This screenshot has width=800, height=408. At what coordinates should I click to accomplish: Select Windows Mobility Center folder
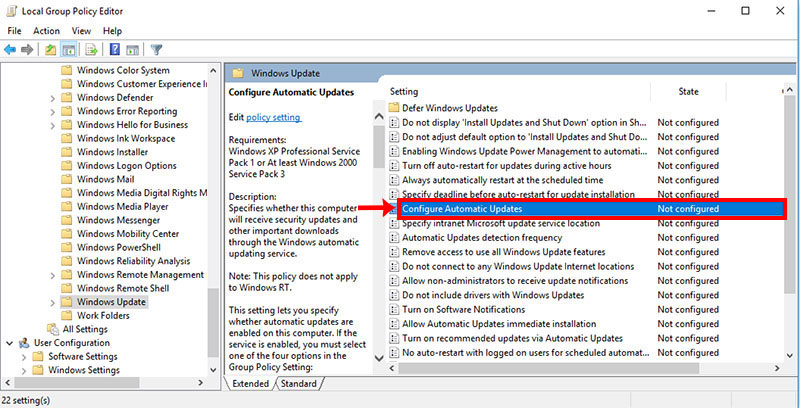pos(128,234)
